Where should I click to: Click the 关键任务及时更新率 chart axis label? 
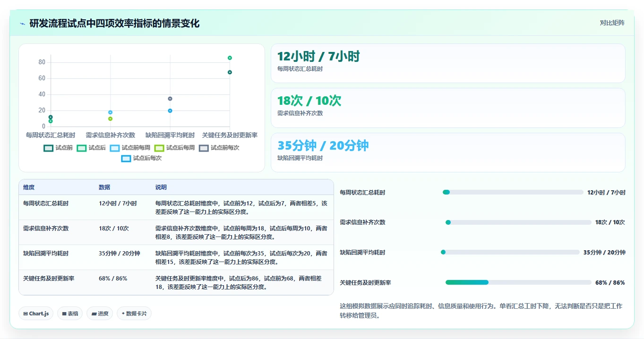(x=230, y=135)
